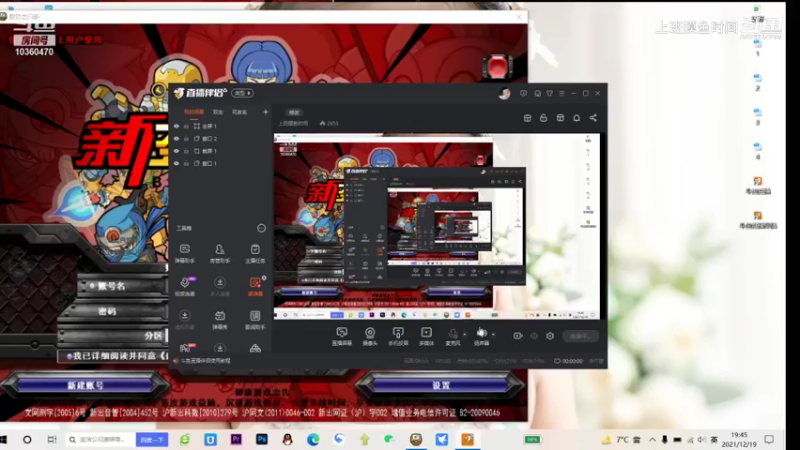Open the 分区 server selector in game window

point(113,336)
